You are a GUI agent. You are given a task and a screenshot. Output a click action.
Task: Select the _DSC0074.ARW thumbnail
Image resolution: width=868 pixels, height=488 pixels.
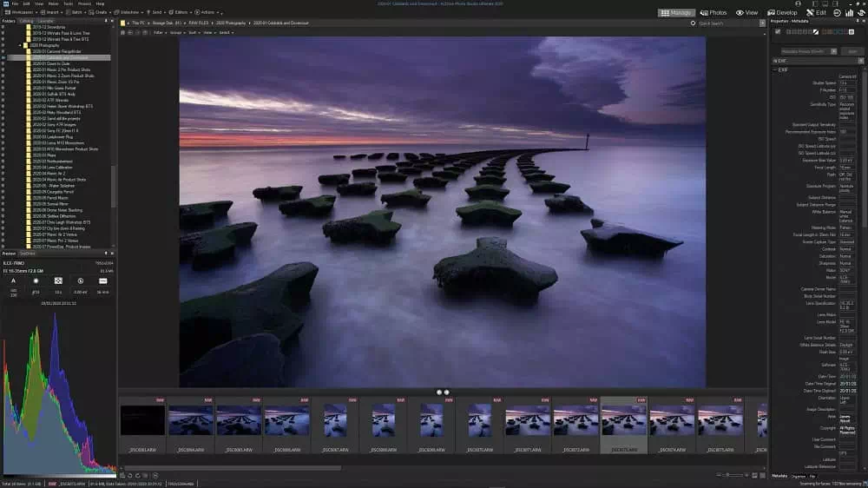[x=672, y=425]
